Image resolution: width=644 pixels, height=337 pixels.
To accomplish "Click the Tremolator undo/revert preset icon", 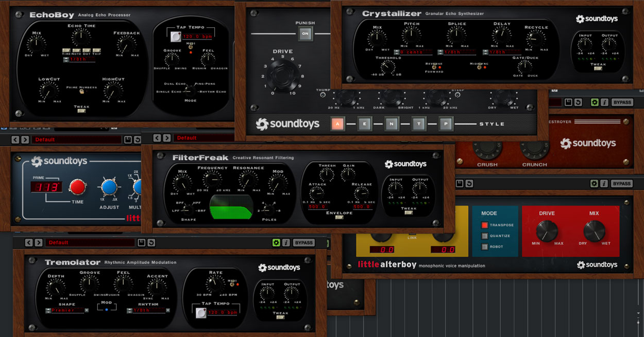I will pos(151,242).
